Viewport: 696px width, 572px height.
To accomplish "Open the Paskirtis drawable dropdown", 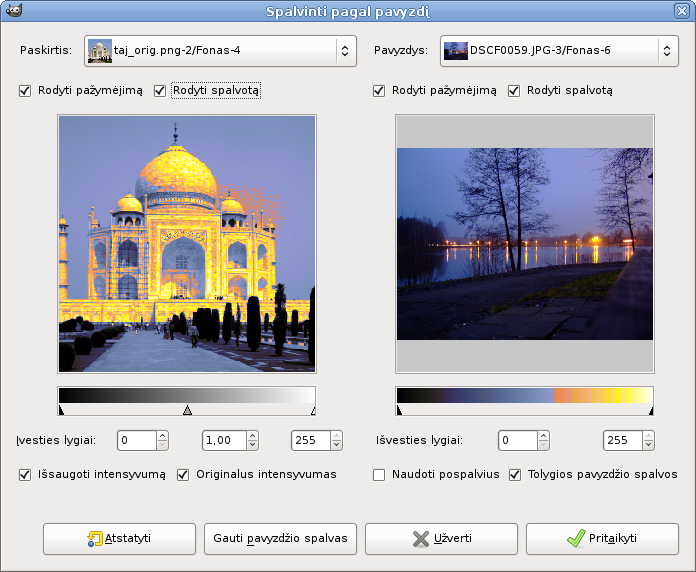I will [220, 51].
